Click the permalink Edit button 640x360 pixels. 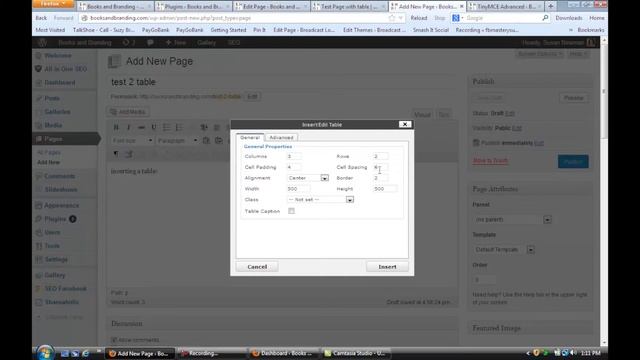(x=252, y=97)
